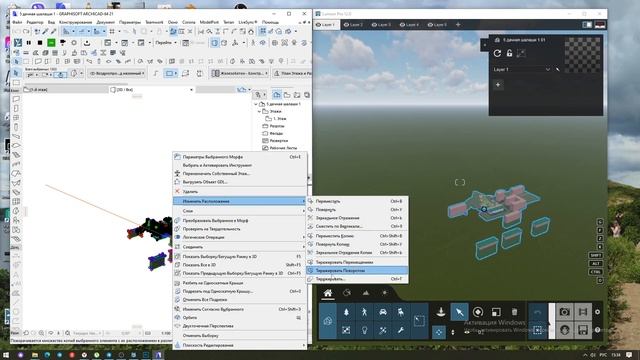Open Nature objects category in Lumion
The image size is (640, 360).
tap(346, 312)
